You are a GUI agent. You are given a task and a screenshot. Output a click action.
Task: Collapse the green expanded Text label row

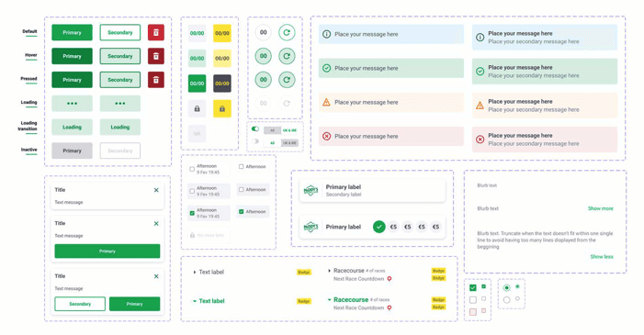[194, 301]
